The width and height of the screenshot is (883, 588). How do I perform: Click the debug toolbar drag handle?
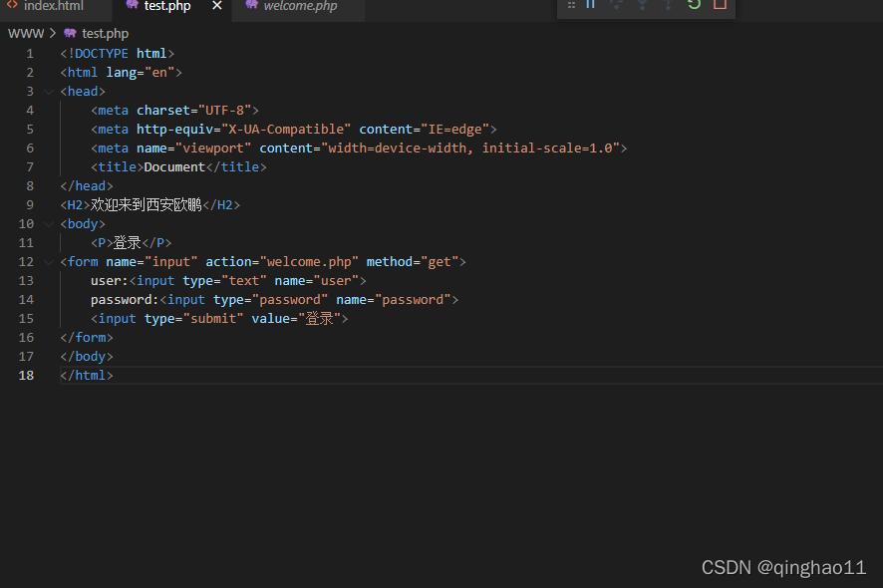(571, 5)
